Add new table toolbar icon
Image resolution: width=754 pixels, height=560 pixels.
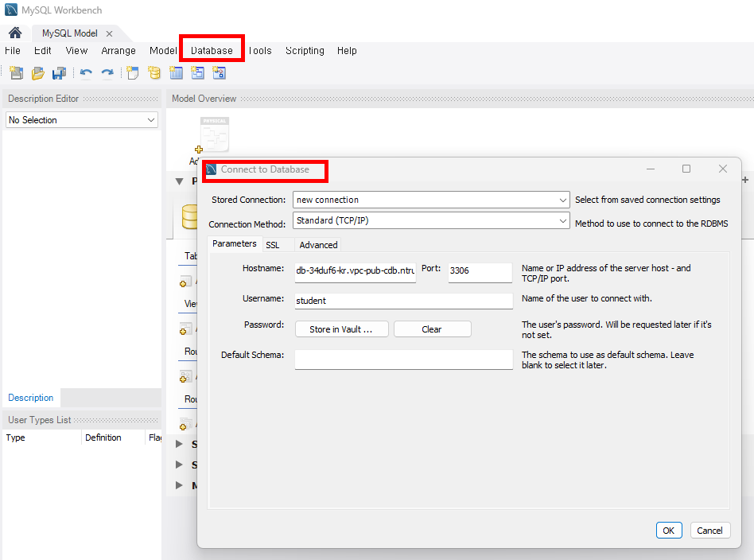176,72
